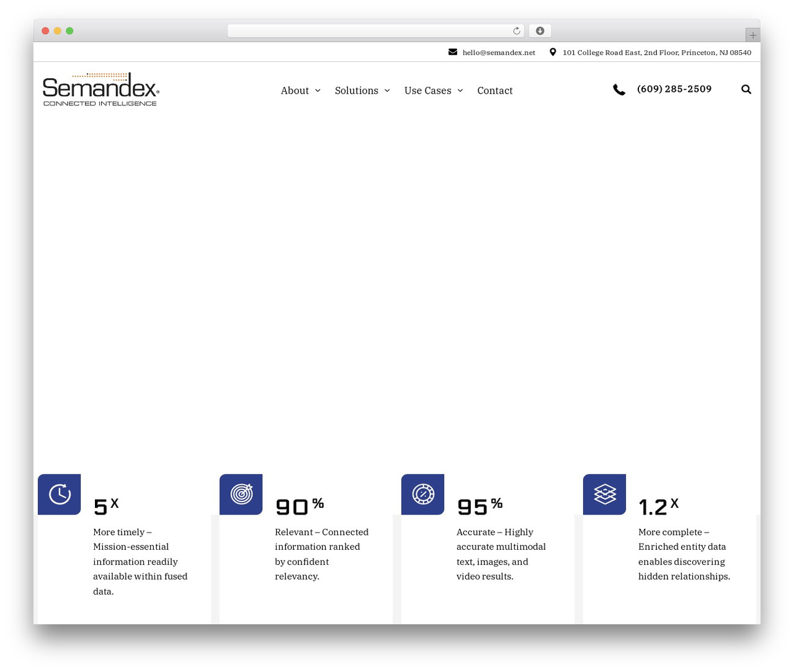Click the 90% statistic heading
Screen dimensions: 794x672
coord(300,506)
